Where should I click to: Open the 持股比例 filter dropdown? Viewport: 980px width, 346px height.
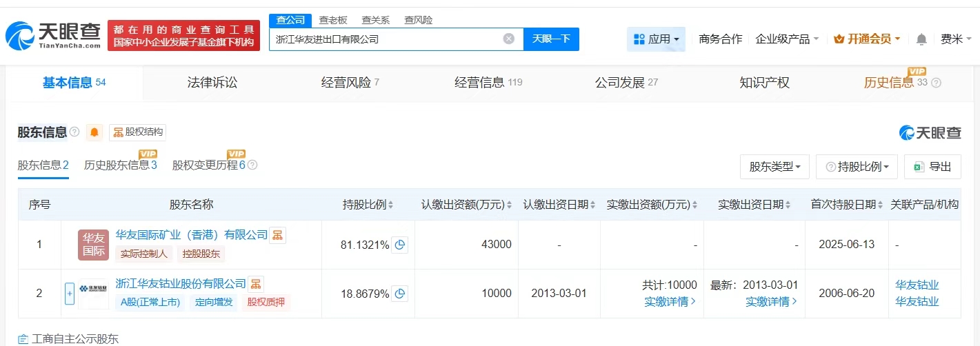tap(857, 167)
